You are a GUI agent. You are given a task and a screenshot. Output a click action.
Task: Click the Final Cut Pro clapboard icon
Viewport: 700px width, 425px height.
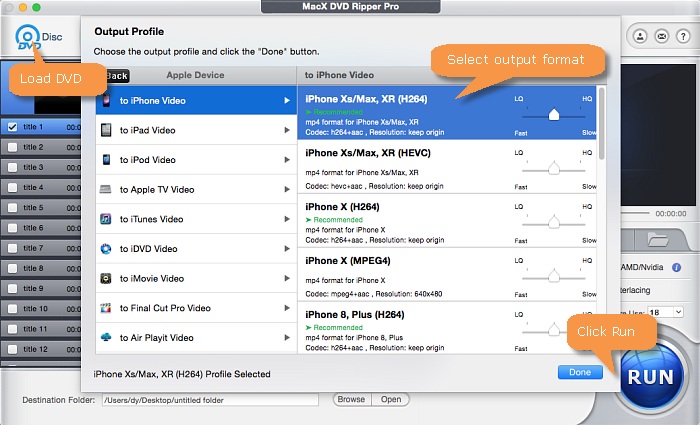click(x=106, y=308)
